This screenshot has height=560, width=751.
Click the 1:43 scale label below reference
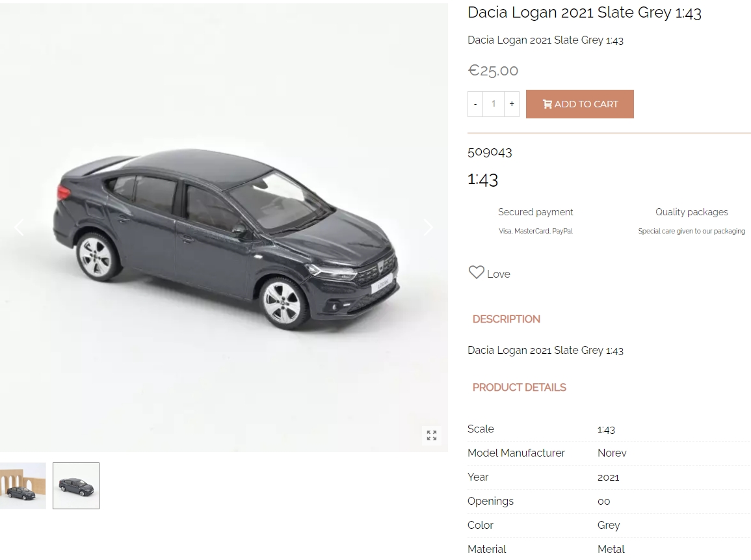pyautogui.click(x=482, y=179)
